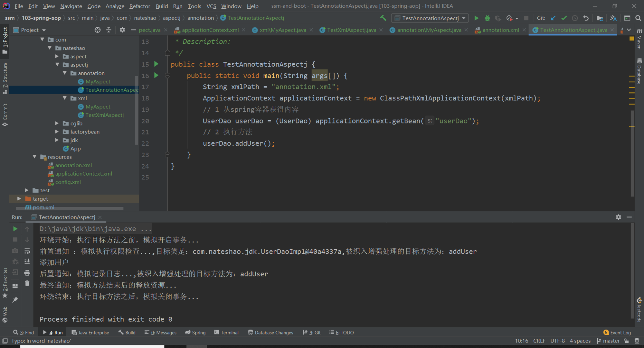
Task: Open the Translate plugin icon
Action: [613, 18]
